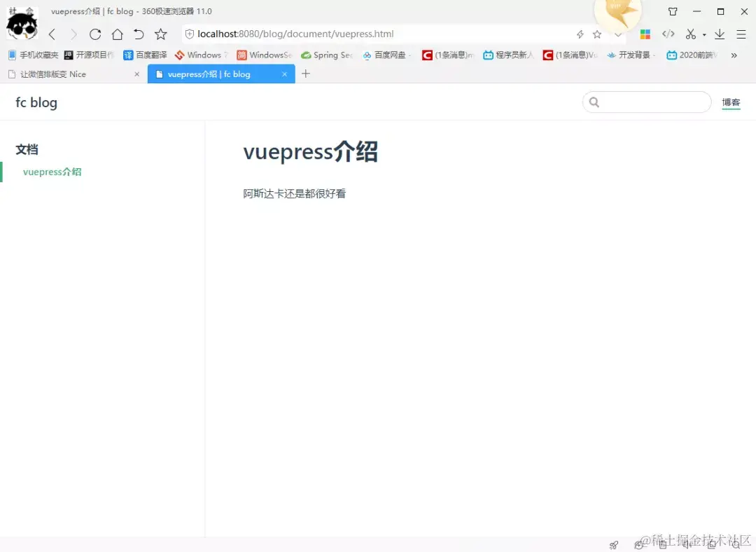Reload the current page
The image size is (756, 552).
[x=95, y=34]
